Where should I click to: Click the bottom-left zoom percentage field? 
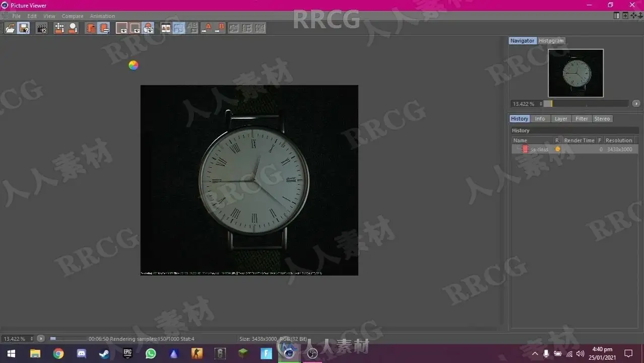[16, 339]
